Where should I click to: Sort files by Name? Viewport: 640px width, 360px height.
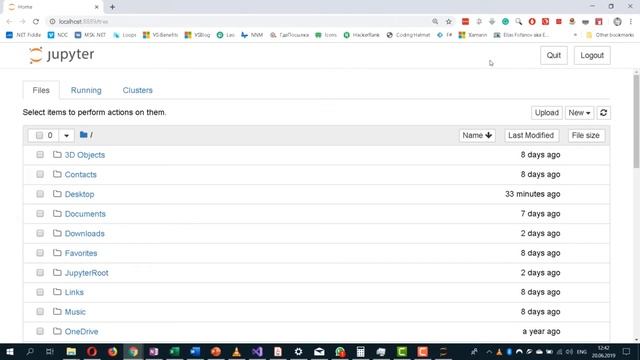477,135
